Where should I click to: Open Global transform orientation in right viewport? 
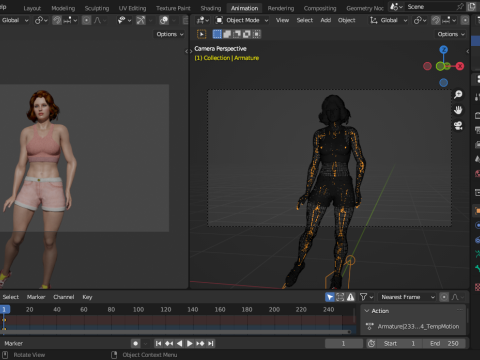389,20
